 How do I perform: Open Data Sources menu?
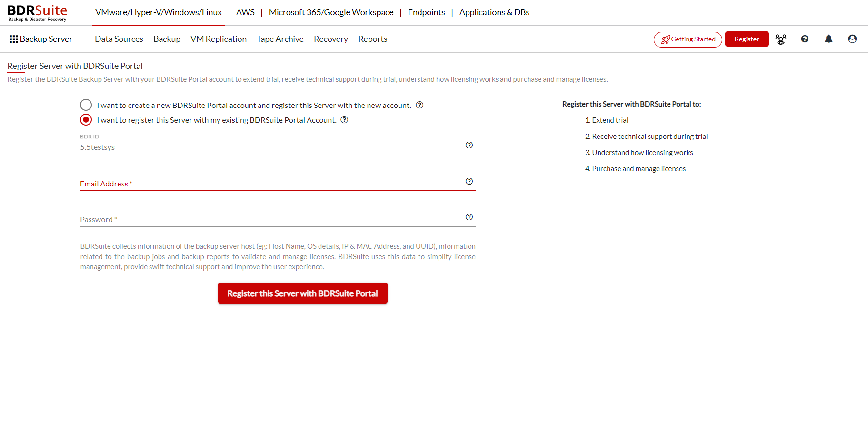(119, 39)
